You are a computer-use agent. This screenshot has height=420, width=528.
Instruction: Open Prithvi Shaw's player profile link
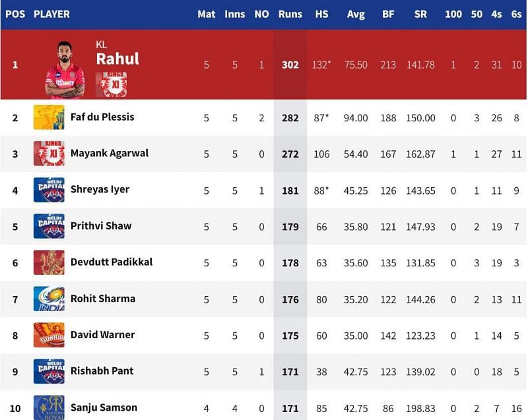tap(101, 226)
